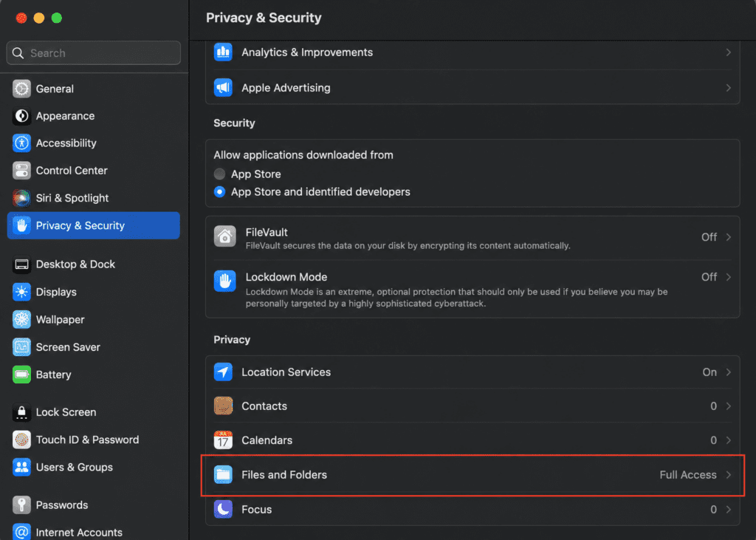Open the Displays settings pane
This screenshot has height=540, width=756.
[x=94, y=292]
